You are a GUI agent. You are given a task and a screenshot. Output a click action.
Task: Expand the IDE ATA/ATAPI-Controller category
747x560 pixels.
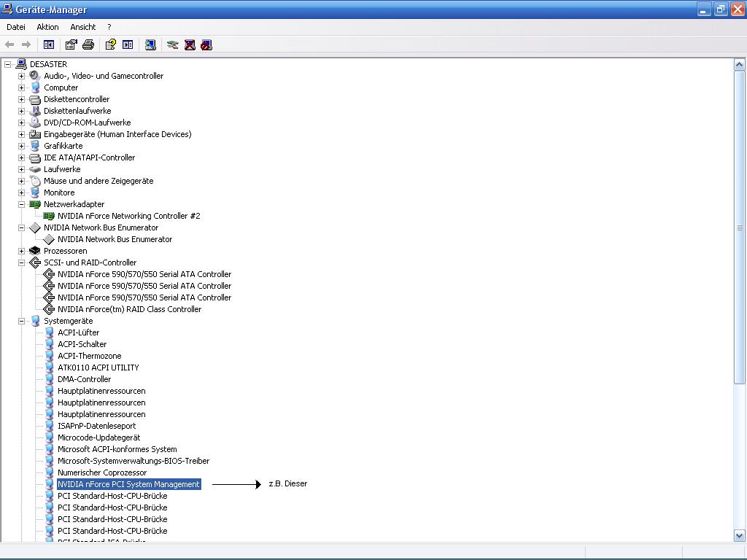[x=21, y=157]
